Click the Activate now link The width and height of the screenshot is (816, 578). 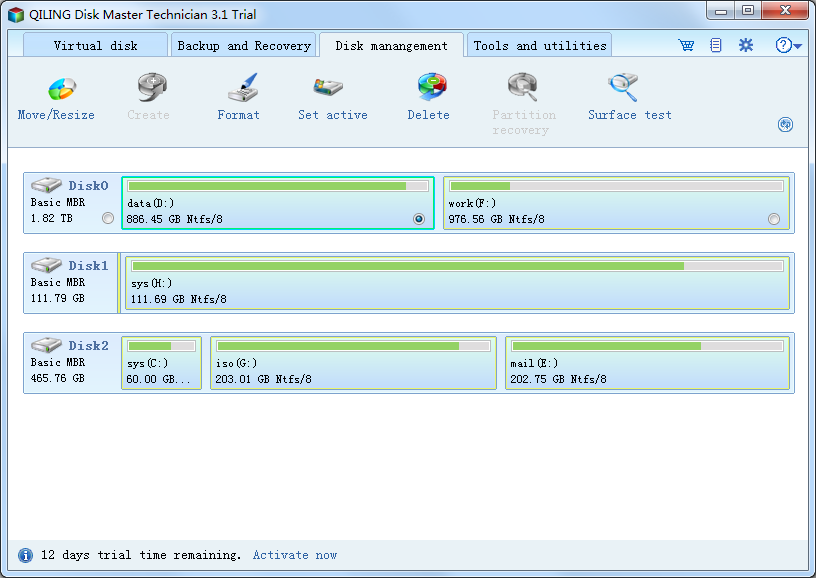point(295,555)
